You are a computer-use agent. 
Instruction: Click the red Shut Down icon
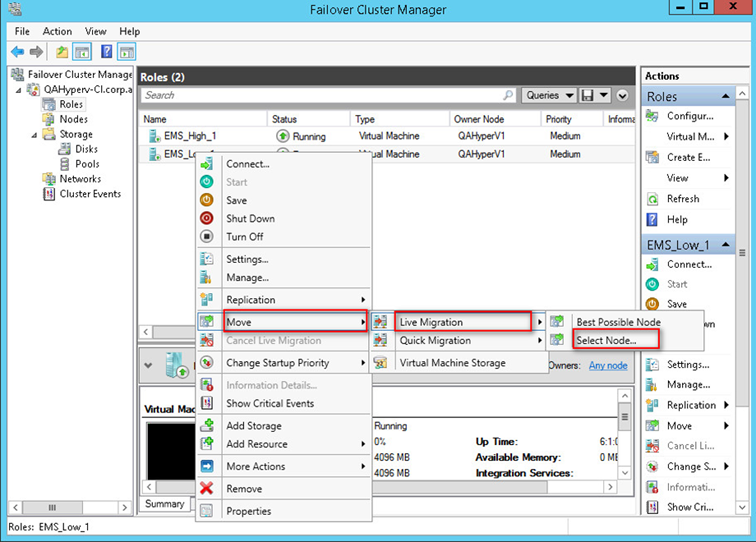tap(207, 218)
